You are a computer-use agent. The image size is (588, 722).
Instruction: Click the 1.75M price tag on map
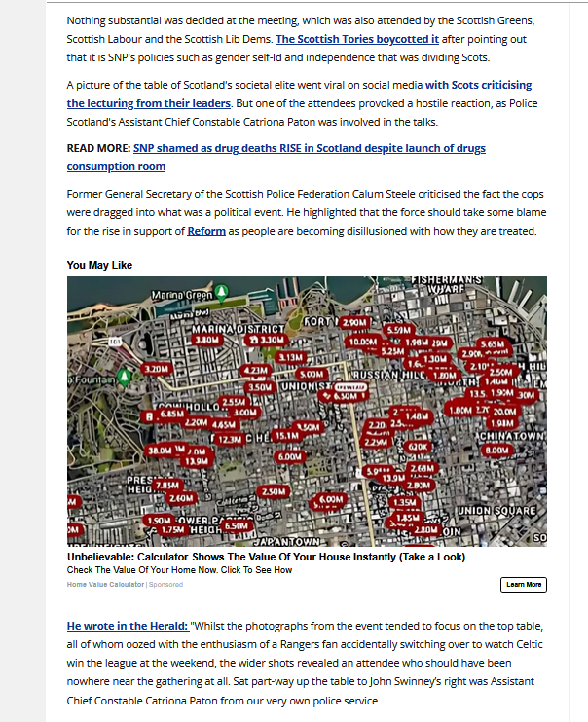coord(173,530)
